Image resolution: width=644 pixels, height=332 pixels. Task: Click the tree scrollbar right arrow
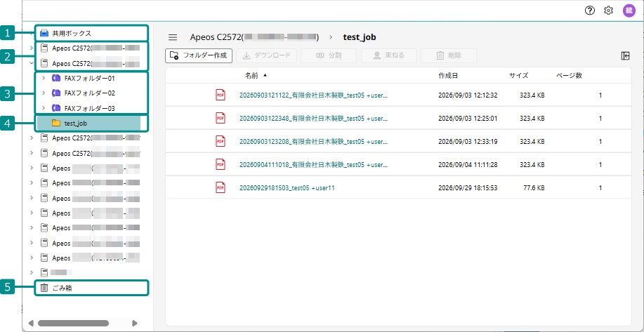135,323
